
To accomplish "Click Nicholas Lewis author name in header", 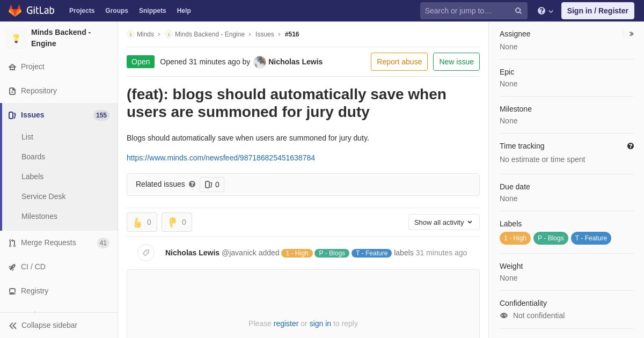I will click(x=295, y=62).
